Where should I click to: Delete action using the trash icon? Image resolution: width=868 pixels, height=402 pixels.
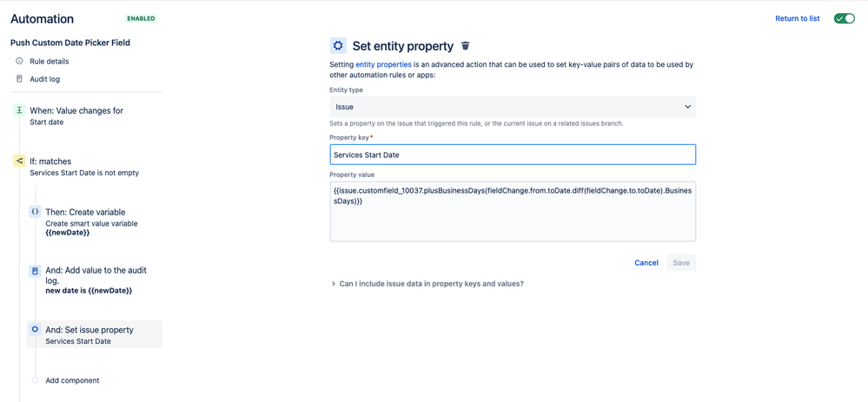466,46
